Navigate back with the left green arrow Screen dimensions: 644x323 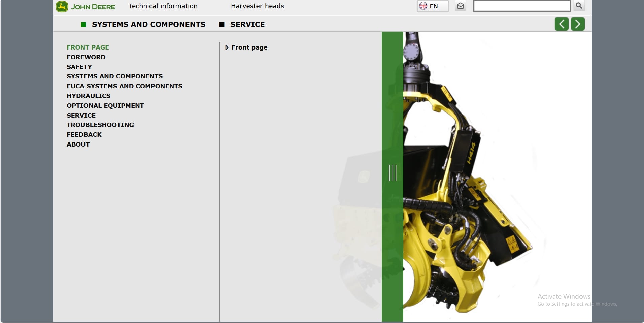coord(562,24)
